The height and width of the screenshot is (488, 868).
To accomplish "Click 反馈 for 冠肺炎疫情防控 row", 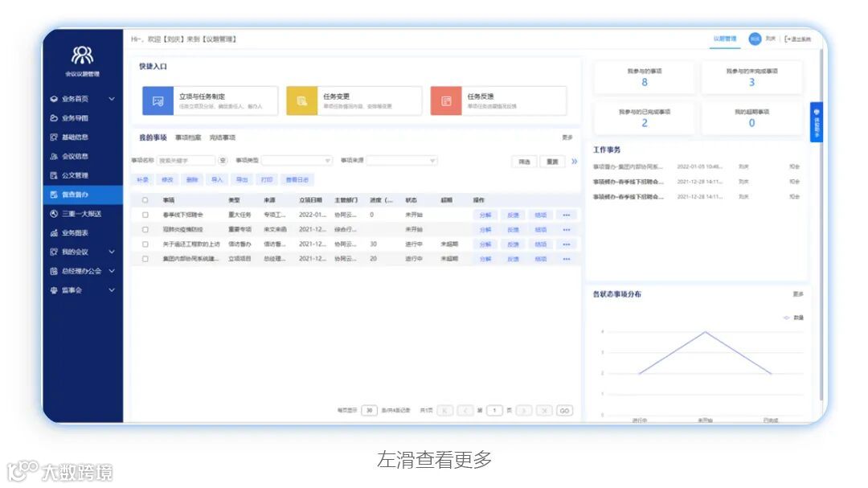I will [x=513, y=229].
